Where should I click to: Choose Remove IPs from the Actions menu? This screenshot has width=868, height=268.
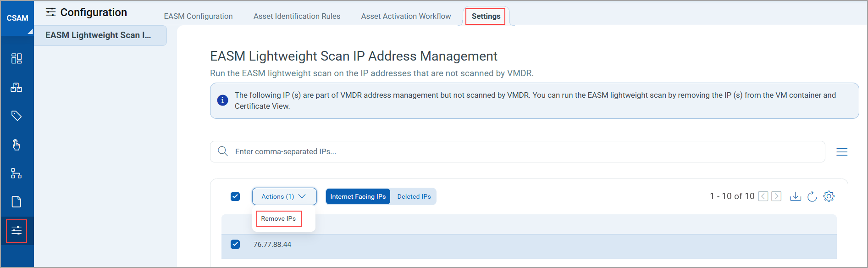(x=278, y=218)
